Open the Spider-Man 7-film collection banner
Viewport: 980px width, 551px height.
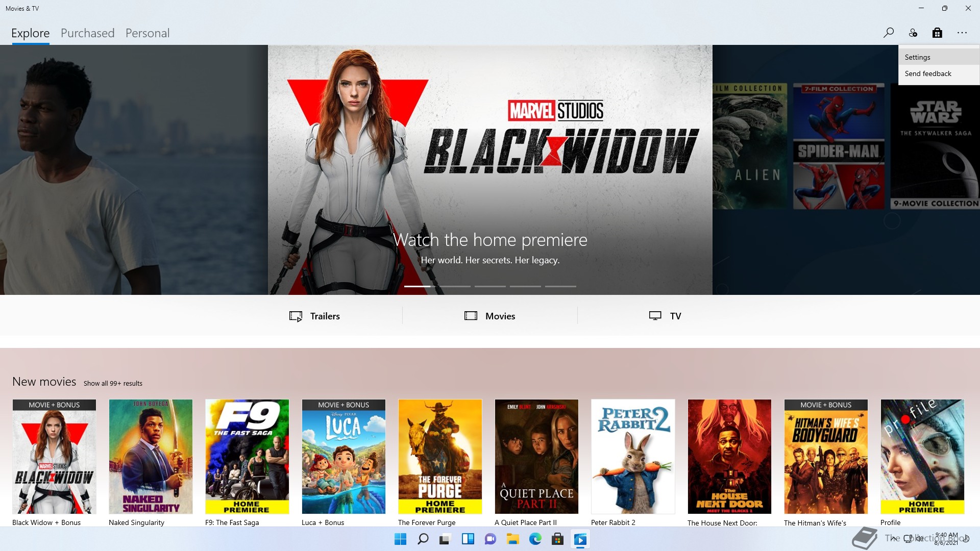839,146
